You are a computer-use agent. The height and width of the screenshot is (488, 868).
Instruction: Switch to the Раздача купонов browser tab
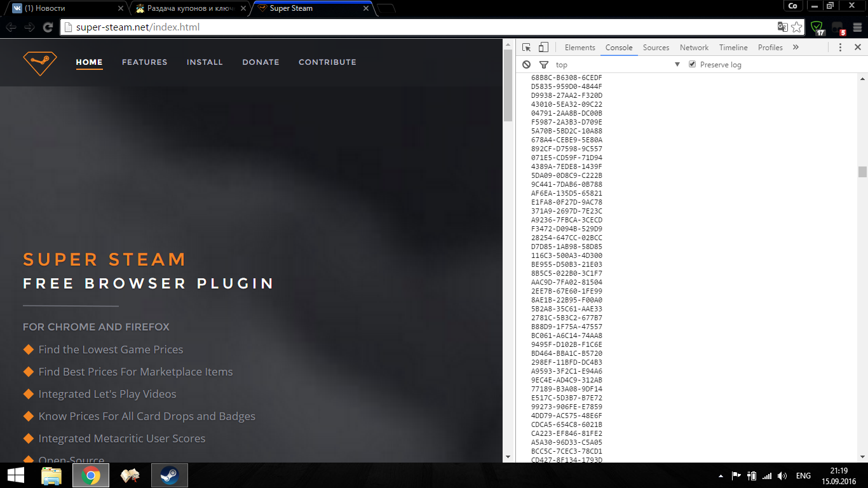(x=189, y=9)
